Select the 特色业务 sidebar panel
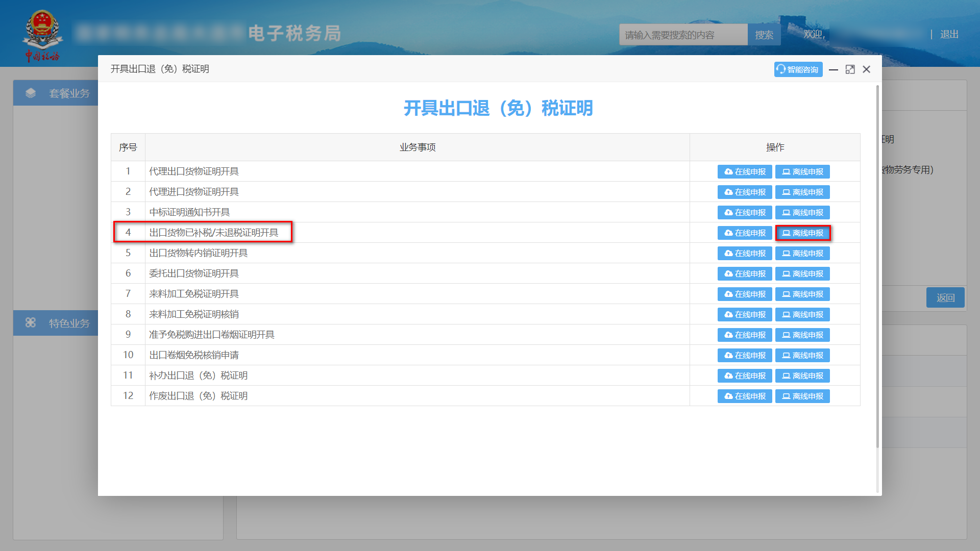This screenshot has height=551, width=980. point(61,323)
